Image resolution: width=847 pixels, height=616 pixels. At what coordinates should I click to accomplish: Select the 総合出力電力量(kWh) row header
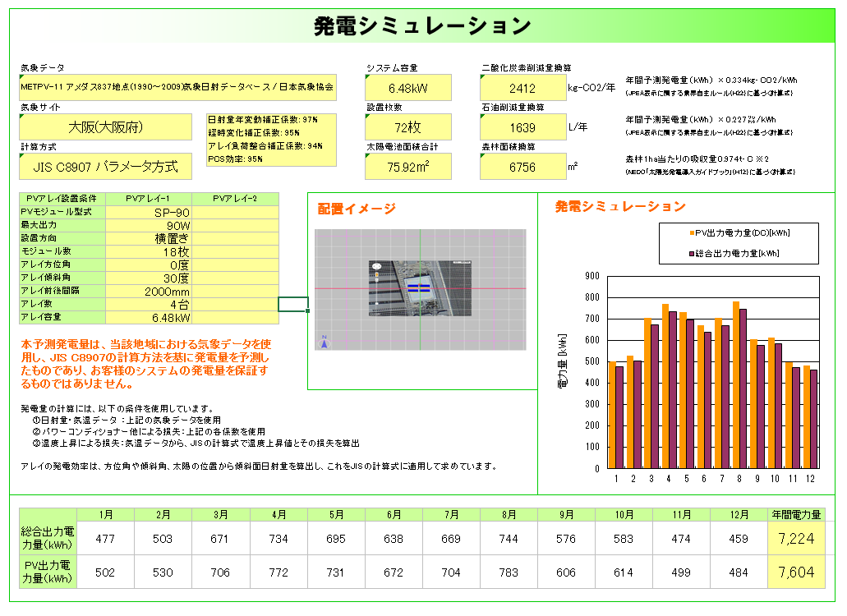(48, 538)
